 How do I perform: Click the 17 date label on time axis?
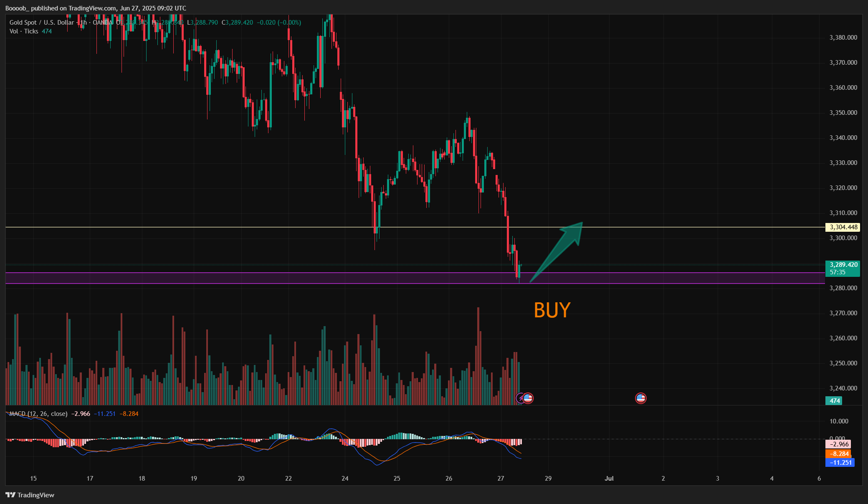90,479
